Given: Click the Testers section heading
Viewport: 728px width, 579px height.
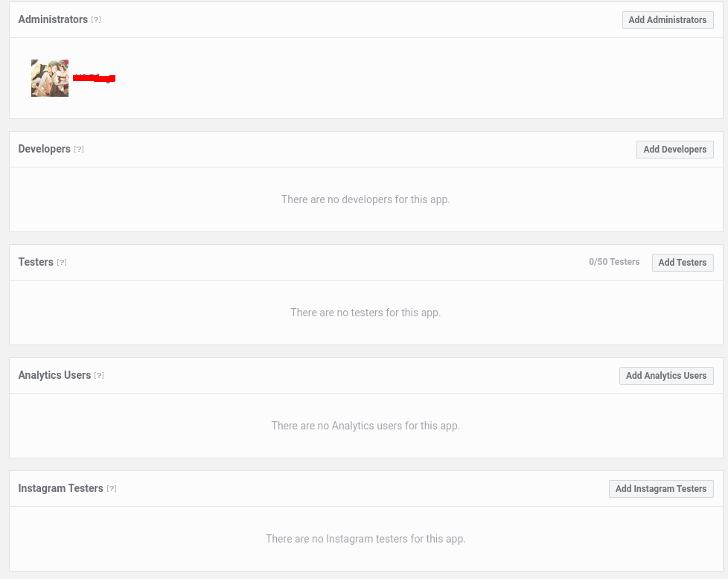Looking at the screenshot, I should coord(36,262).
